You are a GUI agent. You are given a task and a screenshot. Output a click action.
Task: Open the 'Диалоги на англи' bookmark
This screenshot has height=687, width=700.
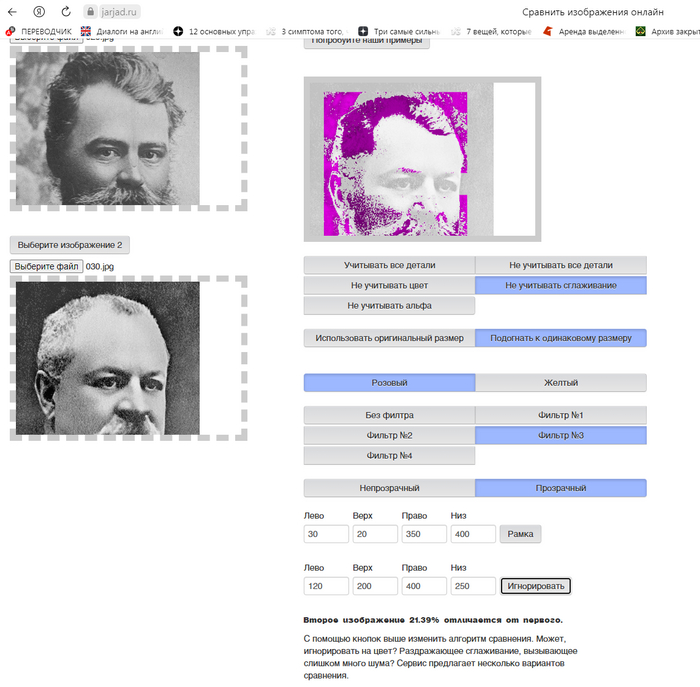click(122, 31)
